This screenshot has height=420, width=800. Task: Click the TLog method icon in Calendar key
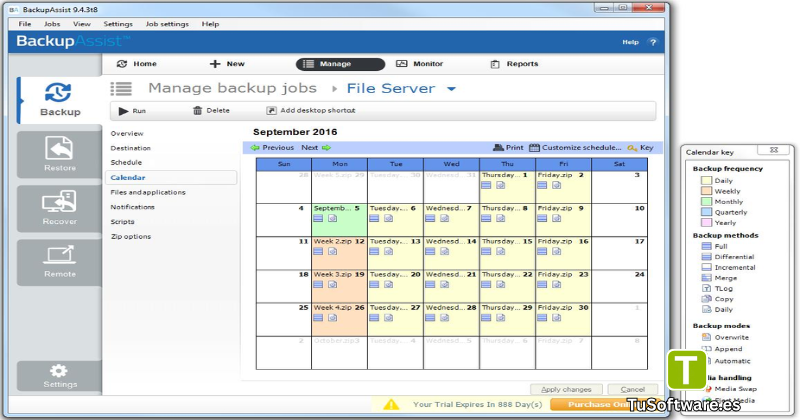pyautogui.click(x=707, y=288)
